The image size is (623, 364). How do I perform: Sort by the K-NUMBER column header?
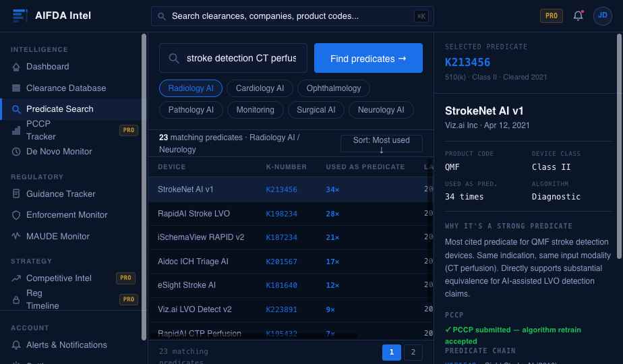(286, 167)
